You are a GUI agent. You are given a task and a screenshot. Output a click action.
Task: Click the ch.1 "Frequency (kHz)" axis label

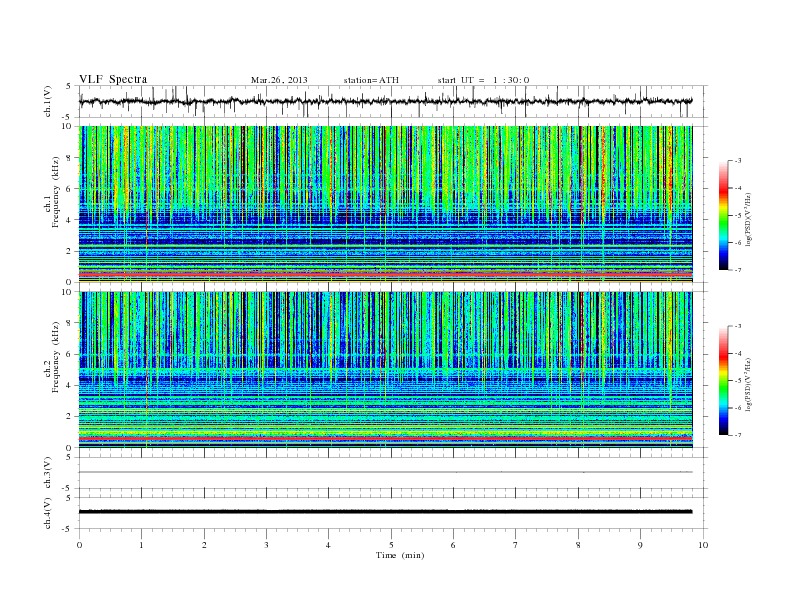[x=56, y=192]
